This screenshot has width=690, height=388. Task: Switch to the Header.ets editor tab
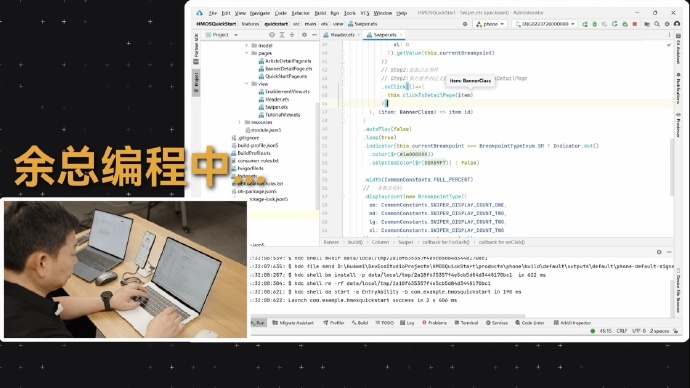pos(342,35)
